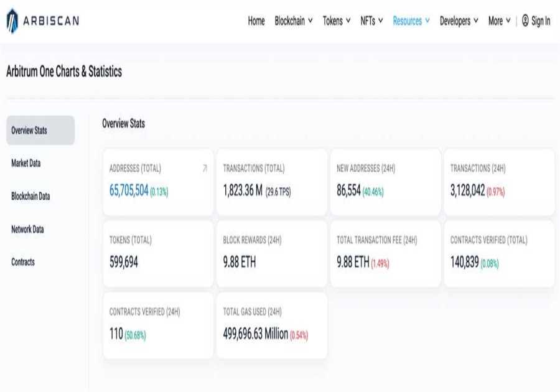The width and height of the screenshot is (560, 392).
Task: Open the Tokens menu
Action: (337, 21)
